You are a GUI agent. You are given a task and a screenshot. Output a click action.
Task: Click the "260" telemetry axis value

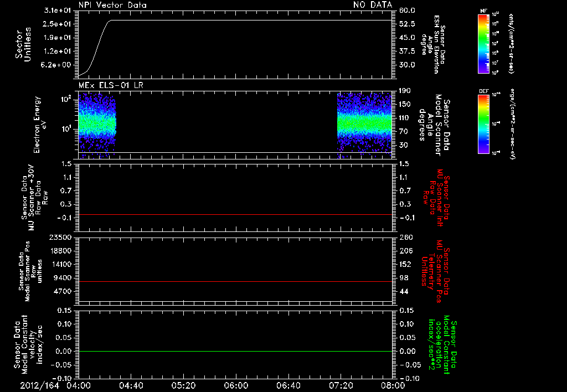tap(405, 237)
